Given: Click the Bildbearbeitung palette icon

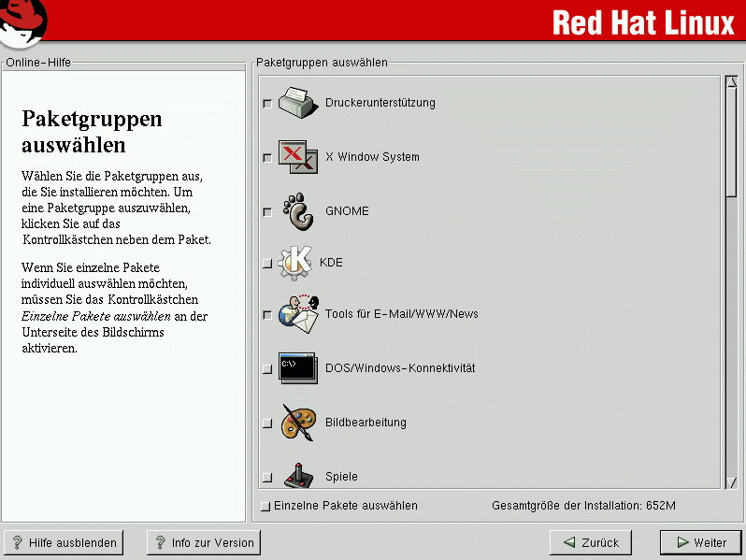Looking at the screenshot, I should 298,423.
